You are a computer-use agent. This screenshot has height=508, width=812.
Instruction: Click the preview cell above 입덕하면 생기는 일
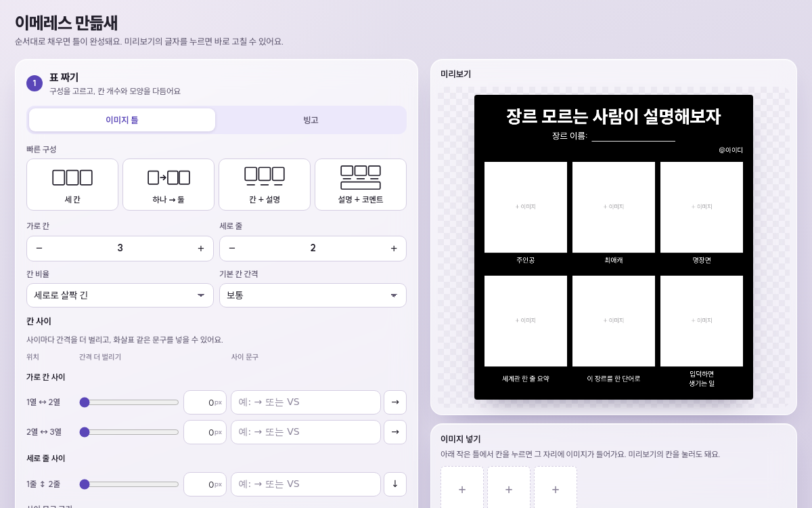tap(702, 321)
